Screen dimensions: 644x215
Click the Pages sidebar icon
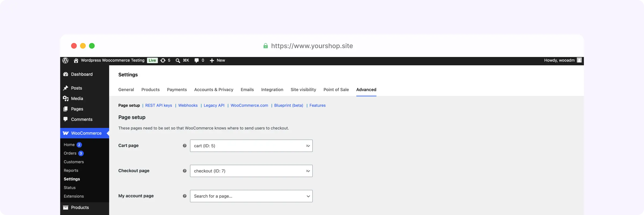tap(65, 109)
